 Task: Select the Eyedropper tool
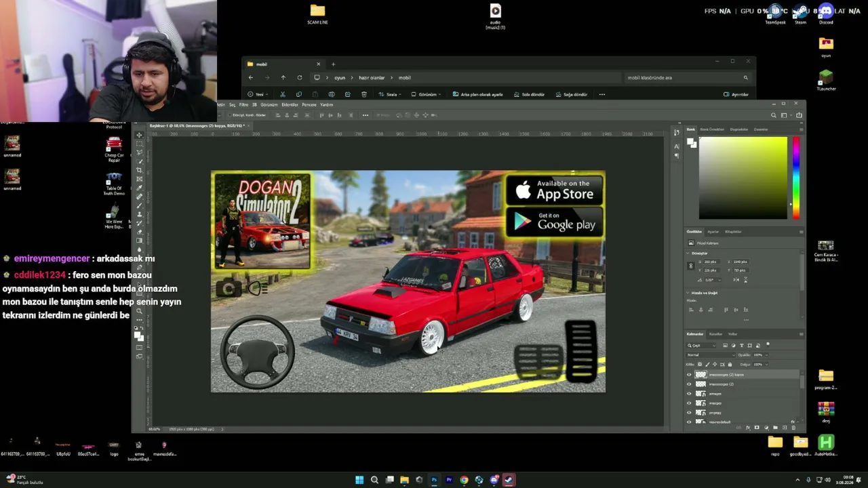[x=140, y=188]
